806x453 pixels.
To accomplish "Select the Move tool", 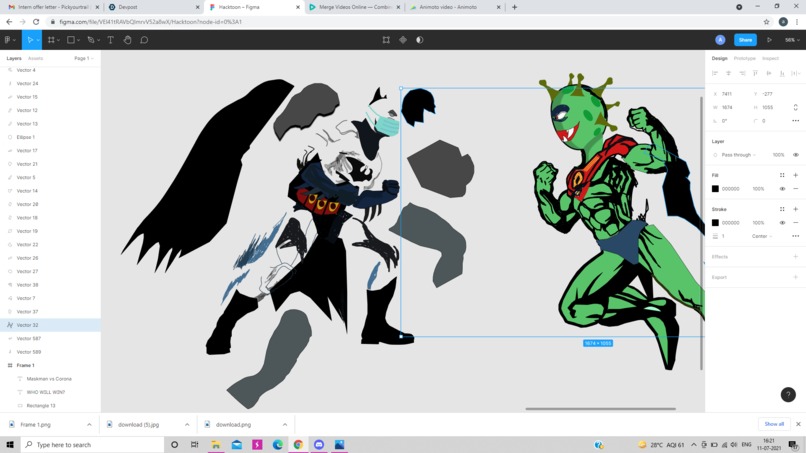I will point(30,40).
